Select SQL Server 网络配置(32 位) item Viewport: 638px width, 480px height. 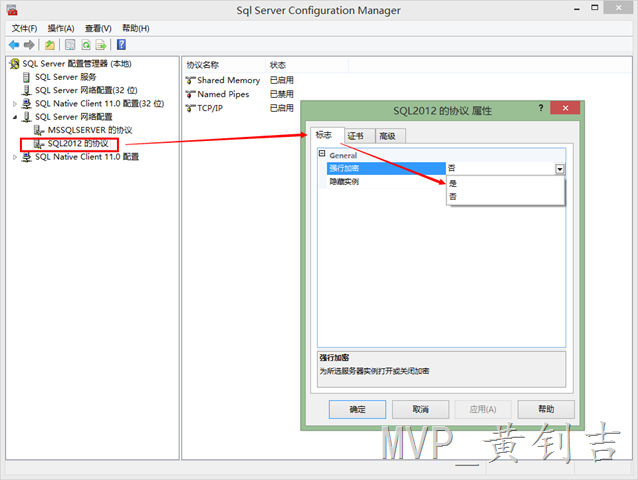coord(86,90)
